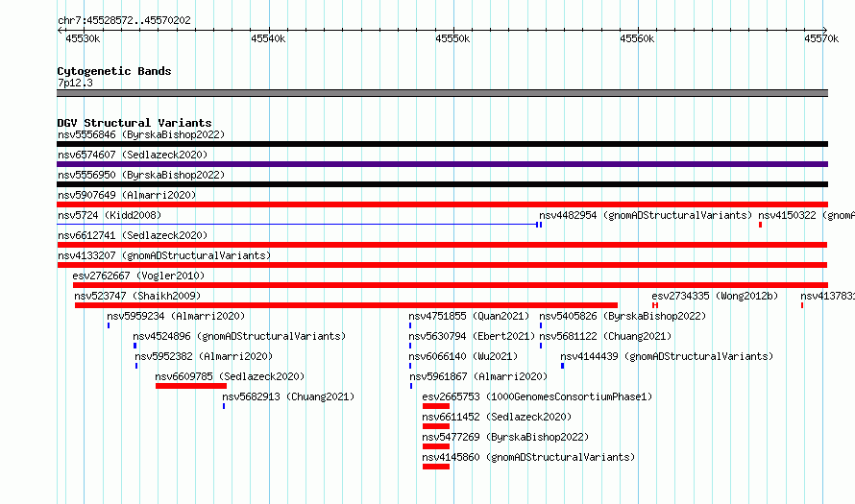
Task: Select the black bar under nsv5556950
Action: [x=442, y=184]
